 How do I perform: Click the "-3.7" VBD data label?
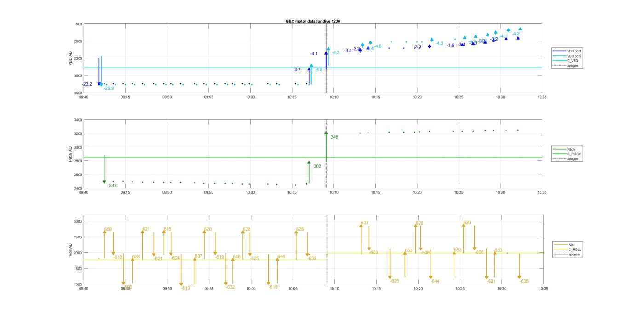297,70
